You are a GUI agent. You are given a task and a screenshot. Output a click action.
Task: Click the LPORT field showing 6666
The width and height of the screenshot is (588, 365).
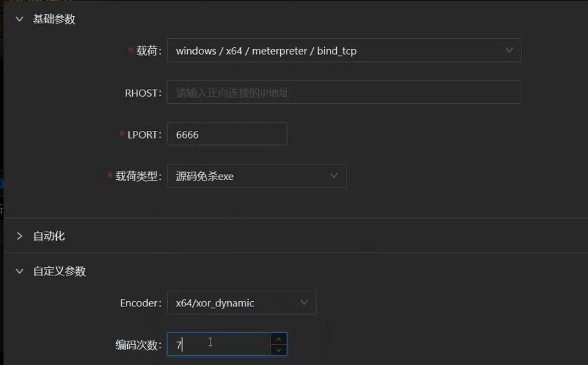tap(227, 135)
